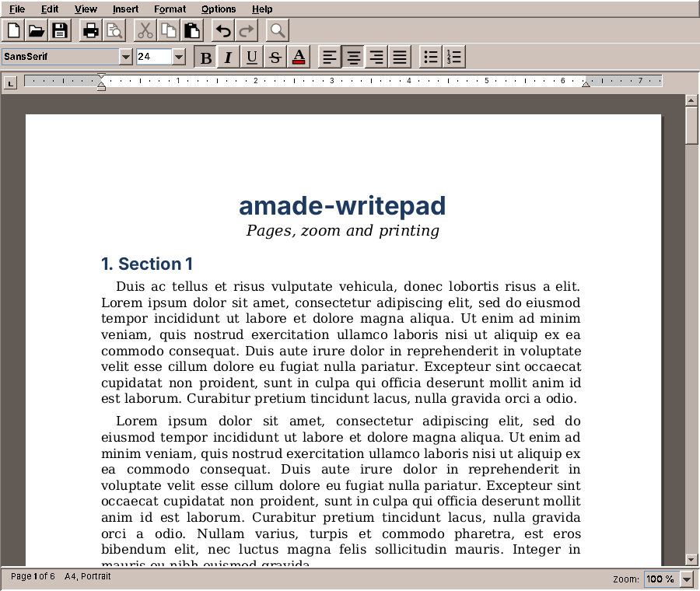Open the View menu
Viewport: 700px width, 591px height.
click(86, 9)
